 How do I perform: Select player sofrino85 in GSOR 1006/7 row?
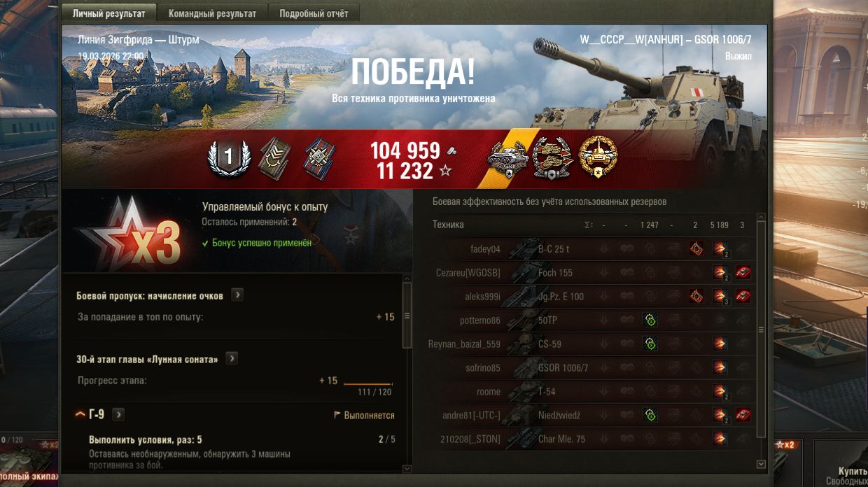[483, 367]
